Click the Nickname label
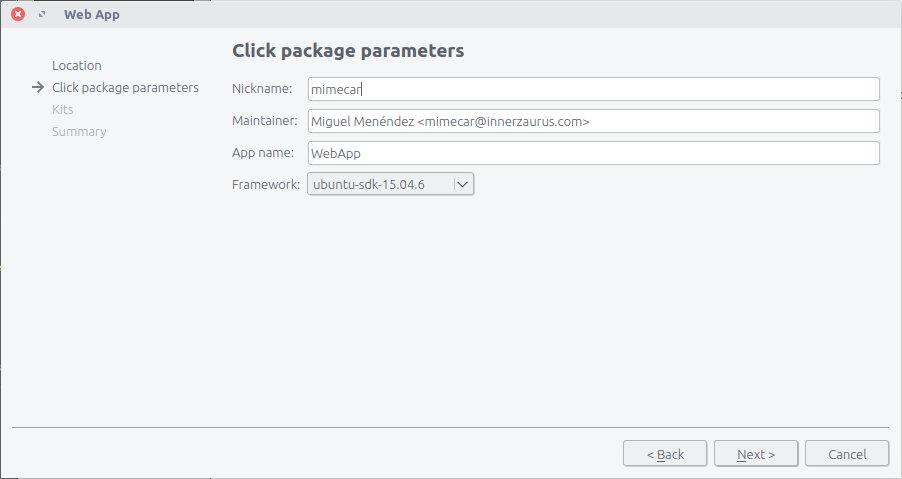902x479 pixels. click(x=262, y=89)
